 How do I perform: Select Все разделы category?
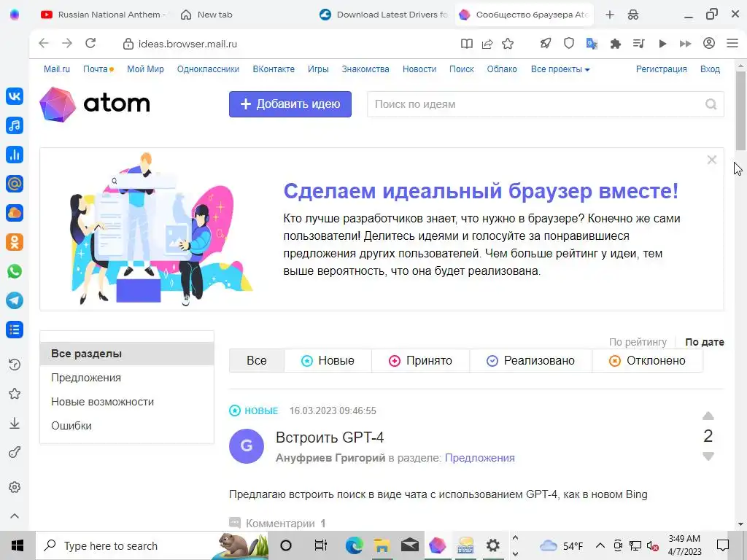click(127, 354)
